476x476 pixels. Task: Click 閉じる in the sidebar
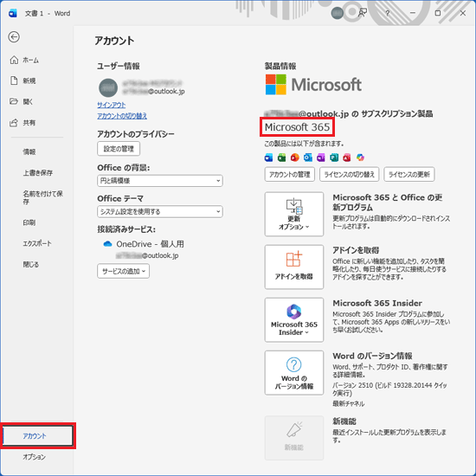(x=31, y=265)
